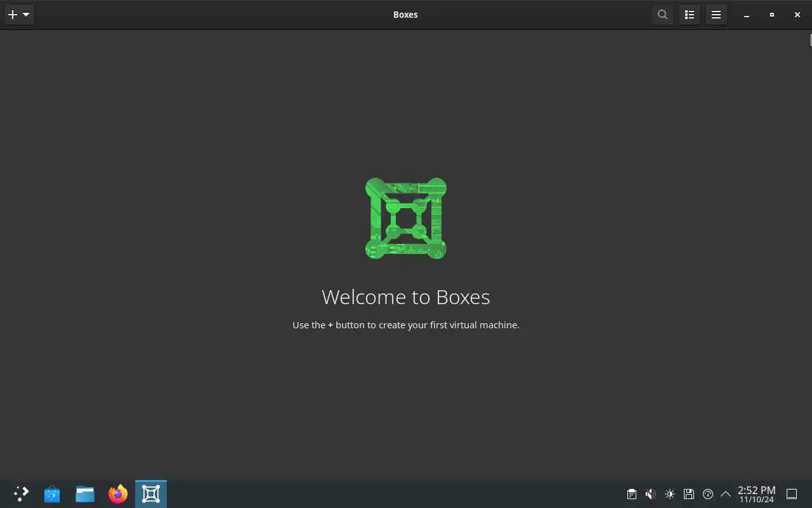Open the file manager from taskbar

[85, 494]
